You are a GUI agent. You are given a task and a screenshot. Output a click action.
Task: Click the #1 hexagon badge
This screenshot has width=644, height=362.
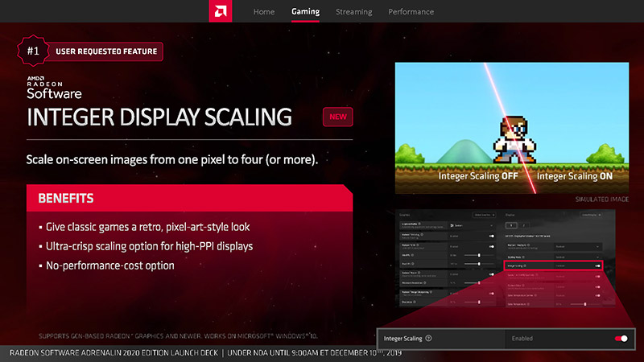(33, 51)
